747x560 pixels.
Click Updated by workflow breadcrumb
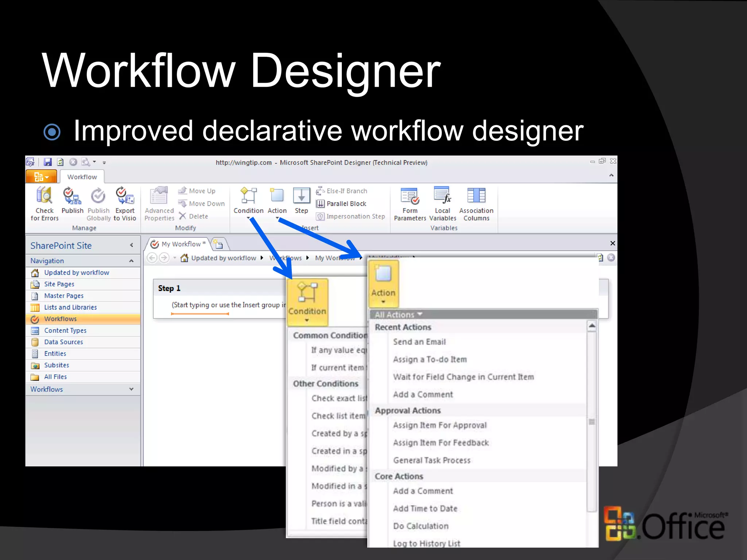[224, 258]
